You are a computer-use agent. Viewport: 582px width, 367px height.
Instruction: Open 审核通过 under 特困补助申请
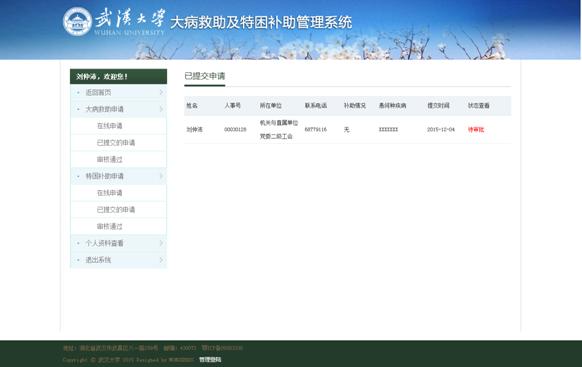coord(109,226)
